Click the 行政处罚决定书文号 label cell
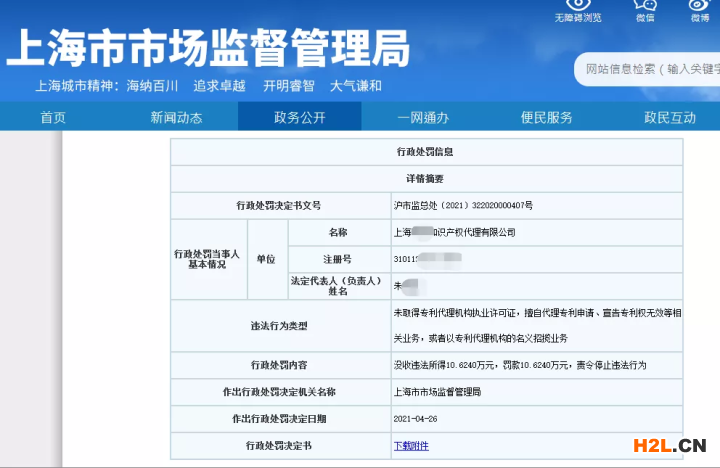This screenshot has width=720, height=468. (x=281, y=205)
